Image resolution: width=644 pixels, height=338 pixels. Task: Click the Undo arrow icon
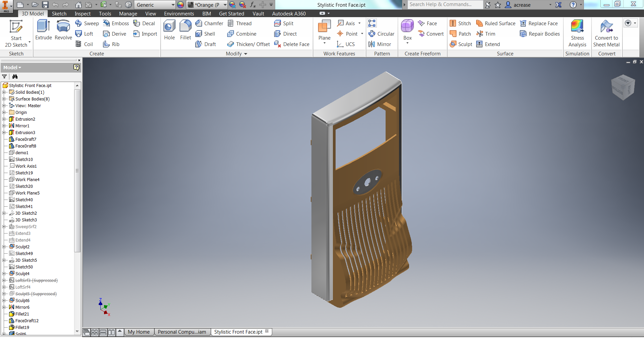[55, 5]
